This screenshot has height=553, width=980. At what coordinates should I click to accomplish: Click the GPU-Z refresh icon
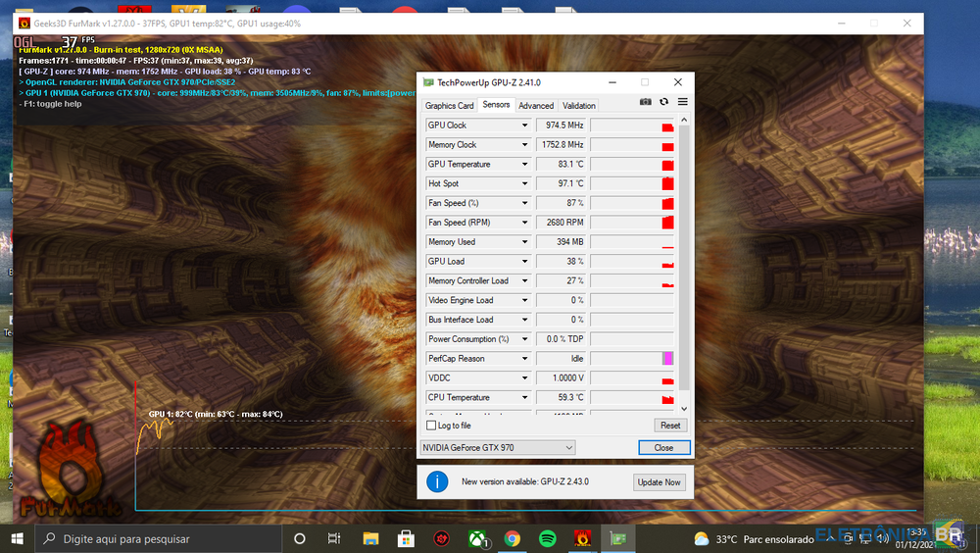coord(663,102)
